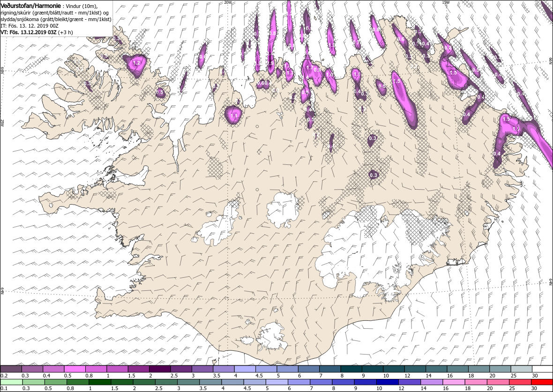Select the rain legend swatch between 5 and 6
Image resolution: width=553 pixels, height=392 pixels.
[x=277, y=382]
